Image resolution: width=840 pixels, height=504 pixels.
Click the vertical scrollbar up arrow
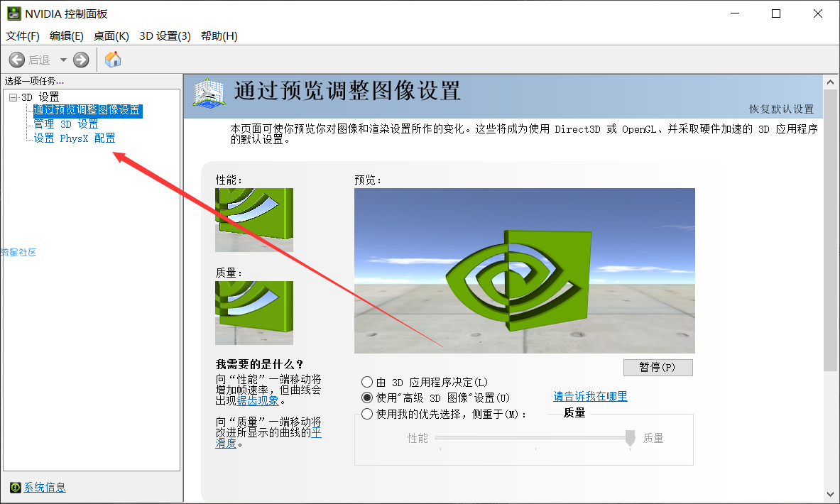(x=830, y=82)
